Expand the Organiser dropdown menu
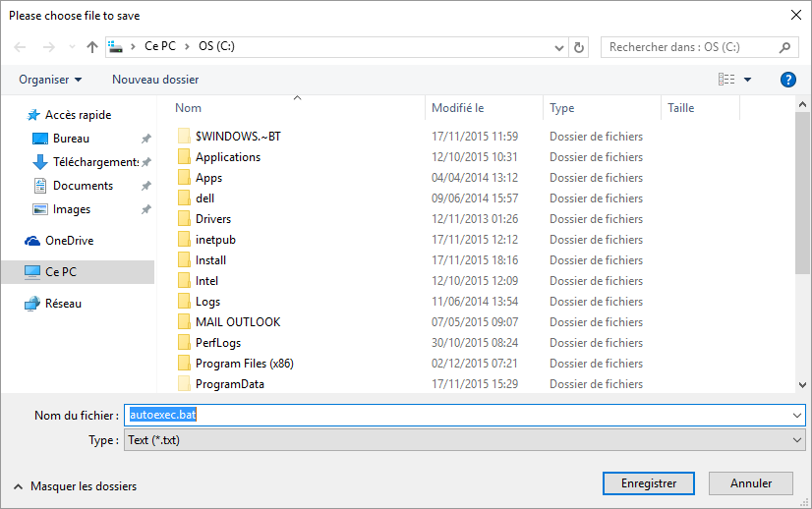The width and height of the screenshot is (812, 509). (50, 80)
